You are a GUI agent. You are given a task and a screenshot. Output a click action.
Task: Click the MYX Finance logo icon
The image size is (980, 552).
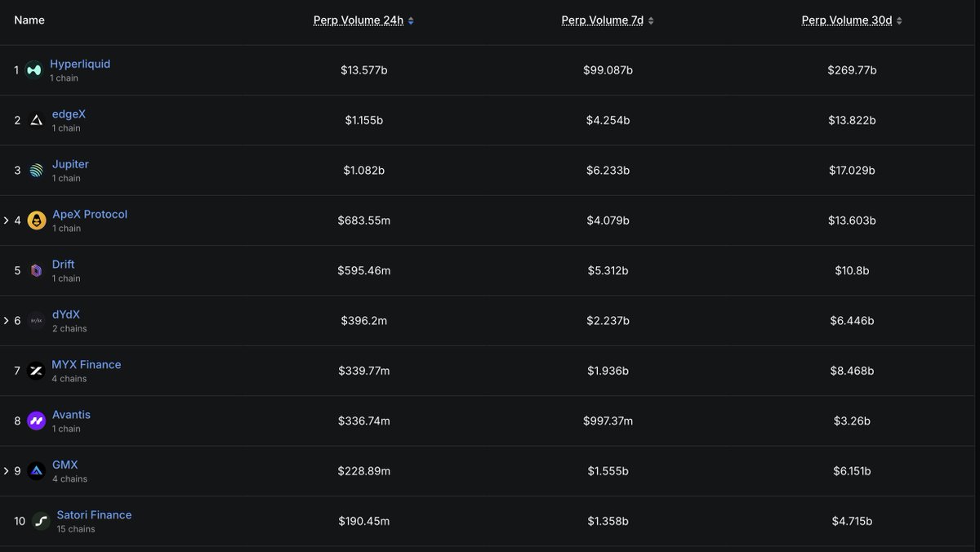click(x=36, y=371)
